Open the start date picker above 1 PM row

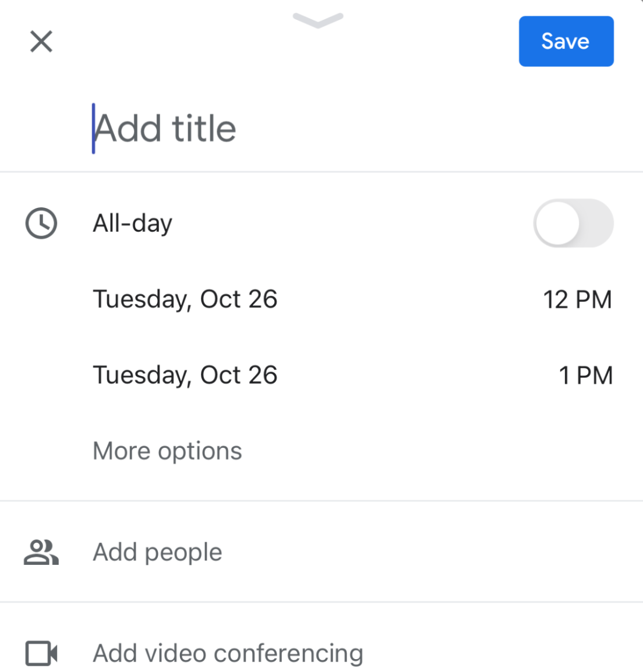click(185, 299)
